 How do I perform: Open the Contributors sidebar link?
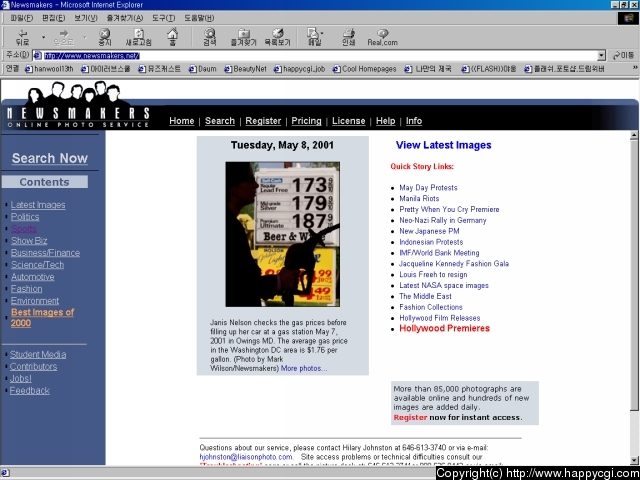pos(33,367)
